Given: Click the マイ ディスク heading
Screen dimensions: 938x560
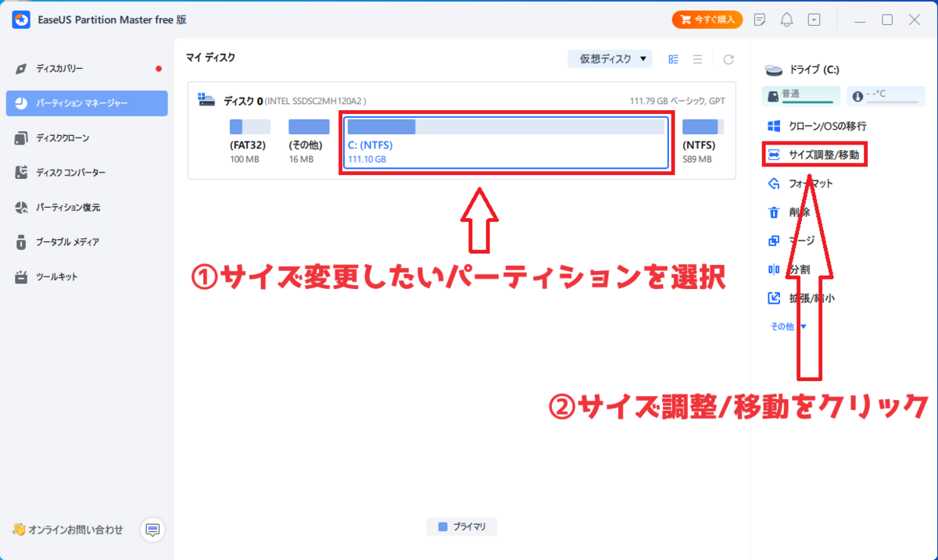Looking at the screenshot, I should (211, 58).
